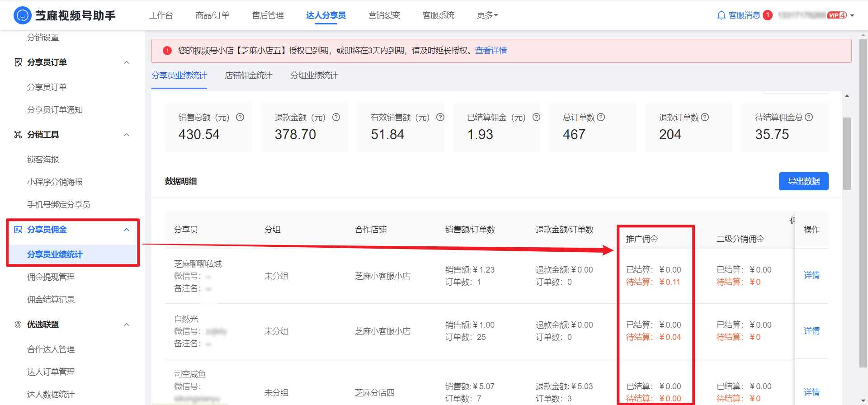The image size is (868, 405).
Task: Open the 工作台 top menu
Action: 161,15
